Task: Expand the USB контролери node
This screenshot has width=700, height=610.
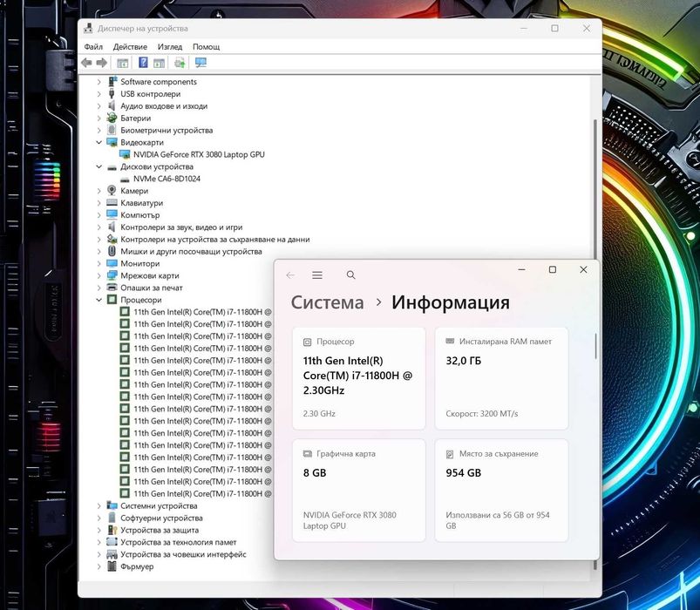Action: 99,94
